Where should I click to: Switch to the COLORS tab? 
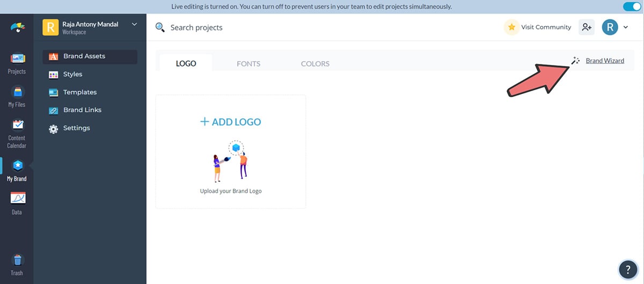coord(315,63)
